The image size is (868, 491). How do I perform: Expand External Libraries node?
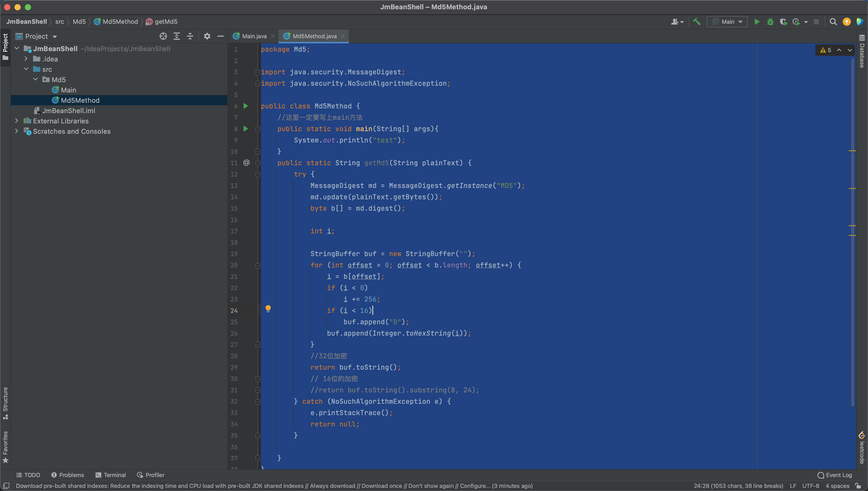17,121
